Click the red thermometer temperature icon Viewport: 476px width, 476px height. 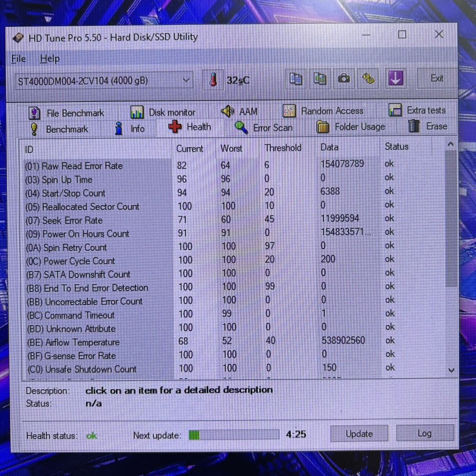click(214, 80)
